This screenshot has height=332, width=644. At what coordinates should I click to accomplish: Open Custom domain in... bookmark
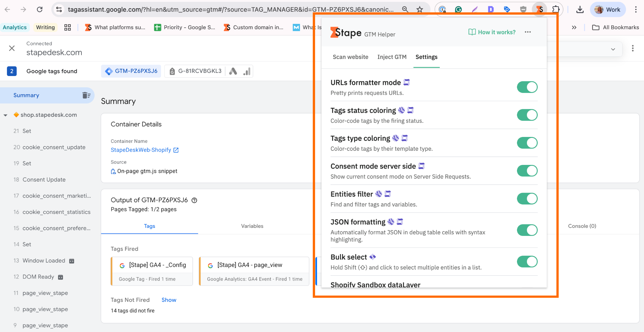coord(253,27)
